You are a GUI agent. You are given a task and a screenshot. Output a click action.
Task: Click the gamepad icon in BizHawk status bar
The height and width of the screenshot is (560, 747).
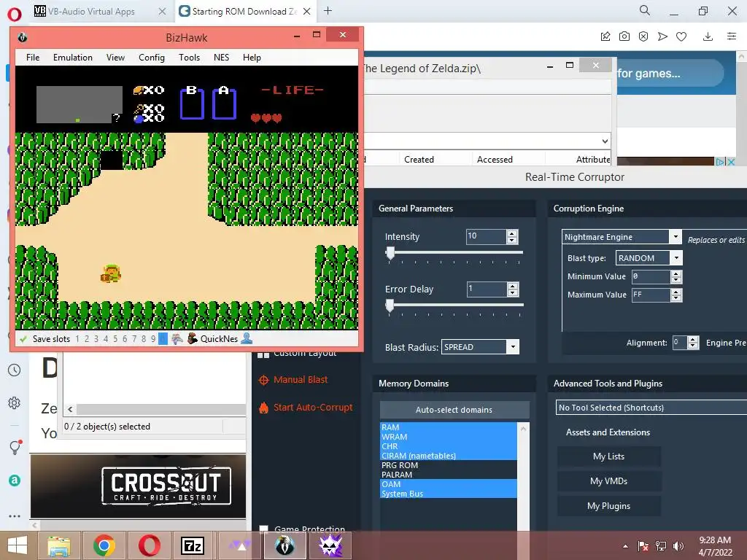[177, 338]
